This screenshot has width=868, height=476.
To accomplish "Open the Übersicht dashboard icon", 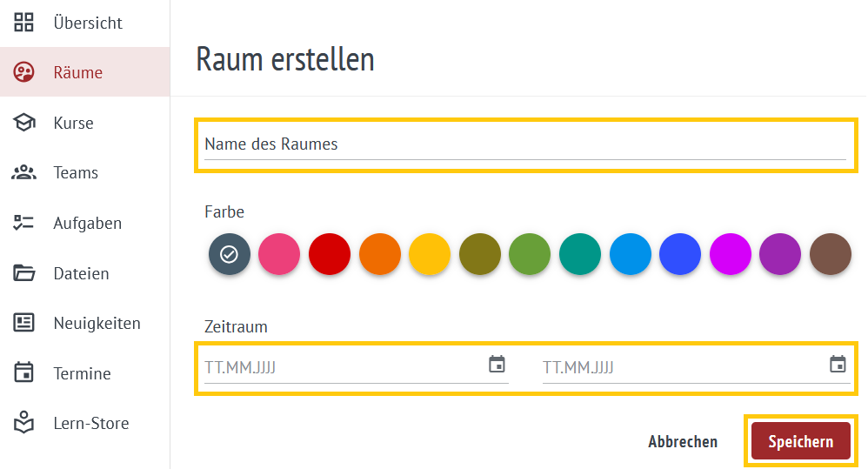I will pos(23,22).
